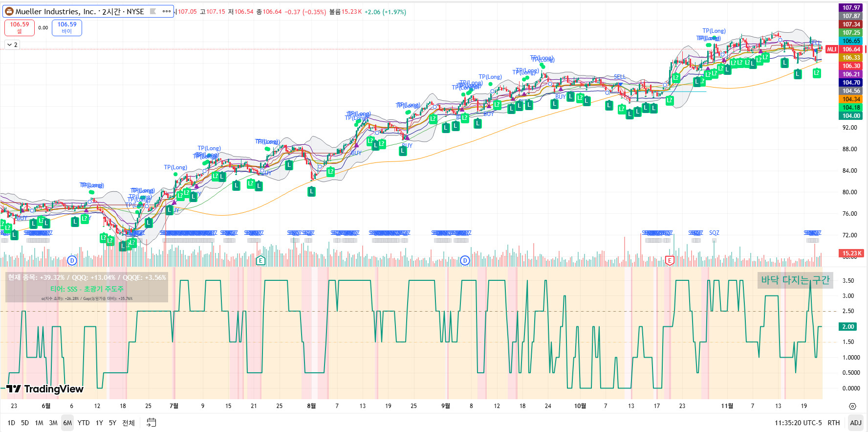
Task: Toggle the ADJ adjusted data button
Action: (855, 423)
